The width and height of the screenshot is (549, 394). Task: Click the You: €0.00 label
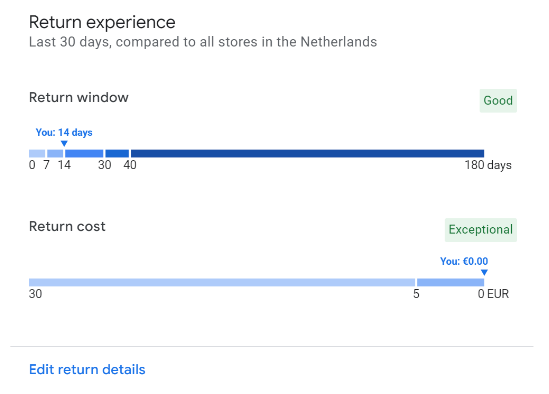click(464, 261)
